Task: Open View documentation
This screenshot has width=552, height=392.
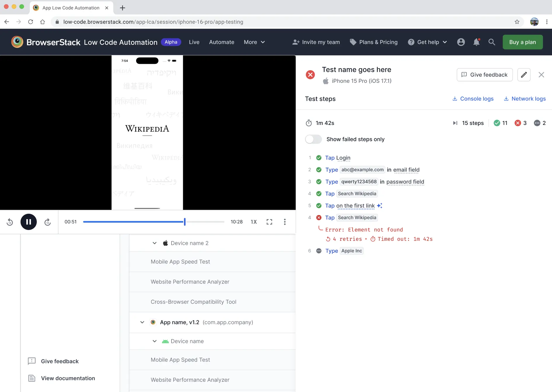Action: point(68,378)
